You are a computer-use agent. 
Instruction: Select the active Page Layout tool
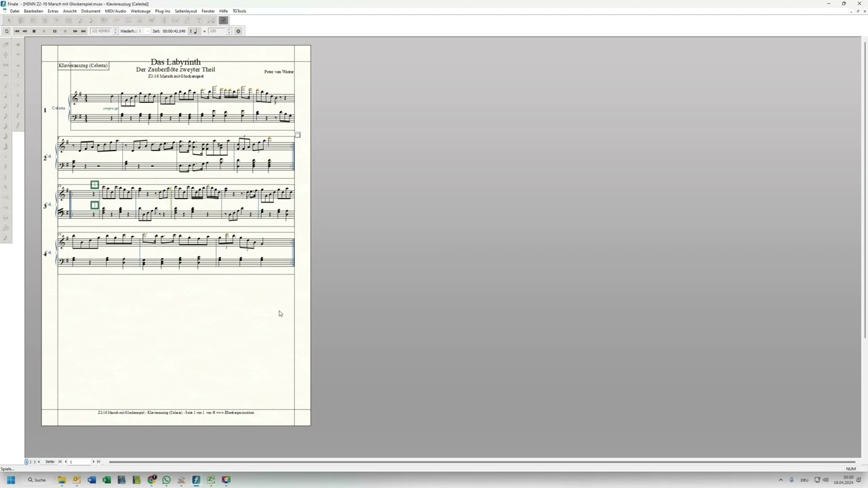(223, 20)
